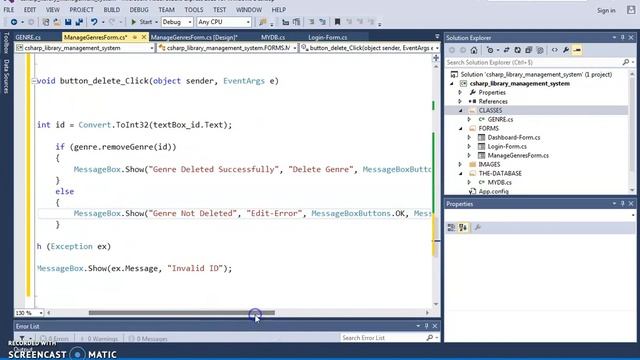Expand the IMAGES folder
Viewport: 640px width, 360px height.
460,164
